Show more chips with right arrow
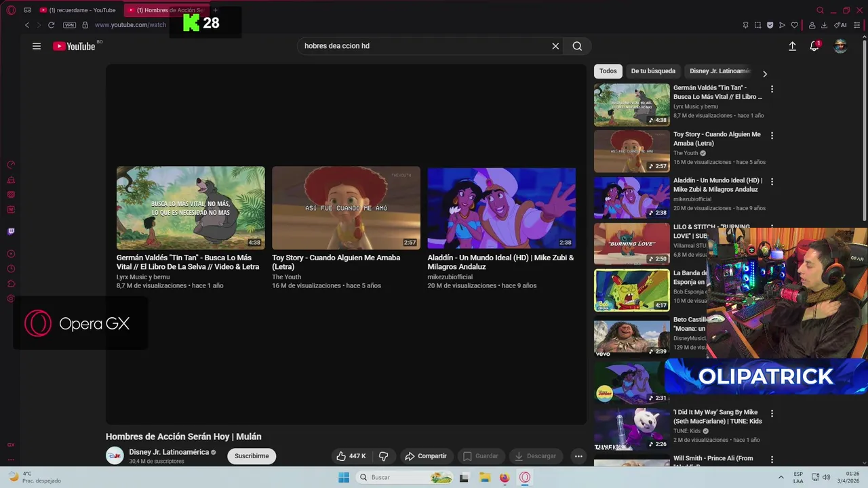Image resolution: width=868 pixels, height=488 pixels. [x=765, y=74]
